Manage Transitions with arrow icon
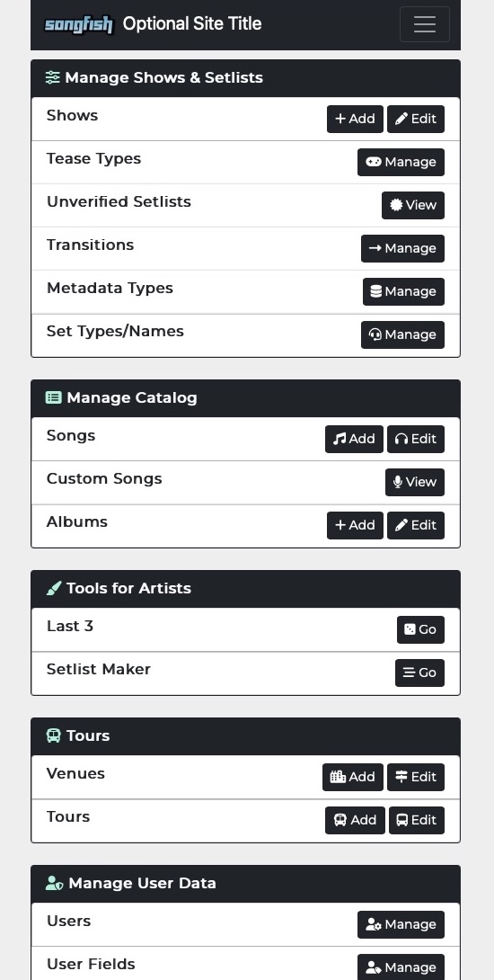This screenshot has width=494, height=980. pyautogui.click(x=402, y=248)
